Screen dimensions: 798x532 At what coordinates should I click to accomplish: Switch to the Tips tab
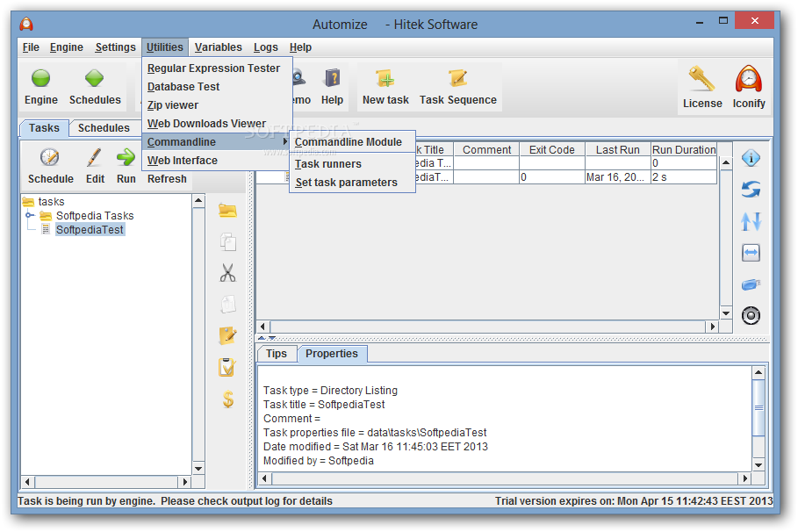click(277, 353)
